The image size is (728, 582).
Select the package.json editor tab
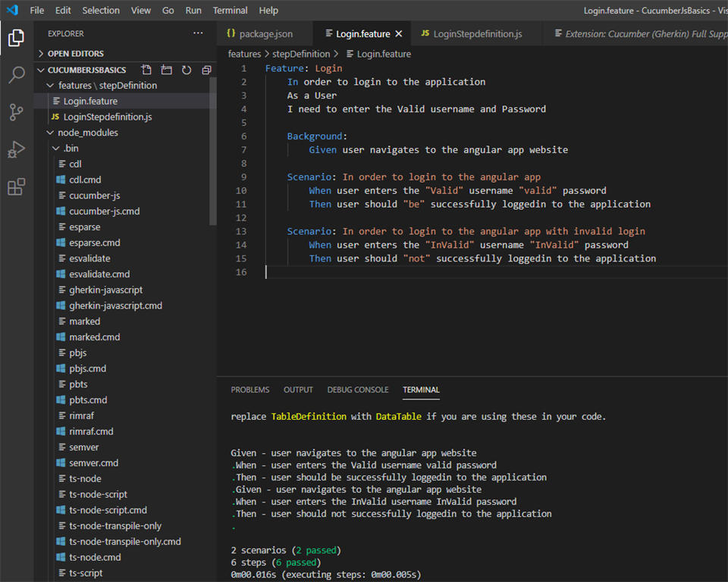pyautogui.click(x=265, y=34)
